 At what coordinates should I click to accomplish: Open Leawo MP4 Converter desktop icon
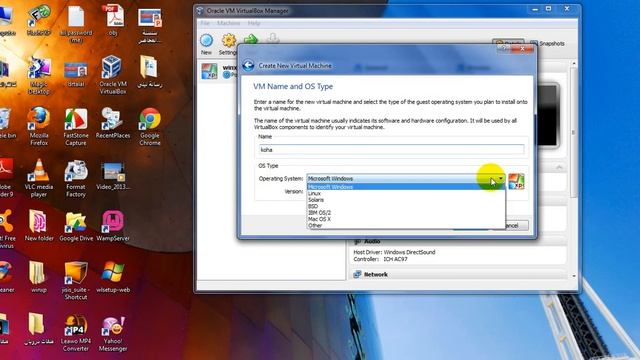[x=76, y=326]
